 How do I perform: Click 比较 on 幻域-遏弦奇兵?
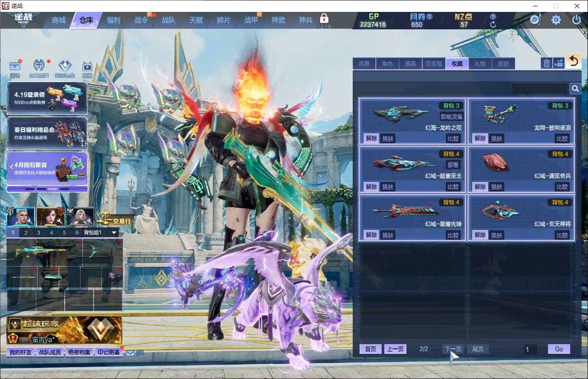(x=562, y=187)
